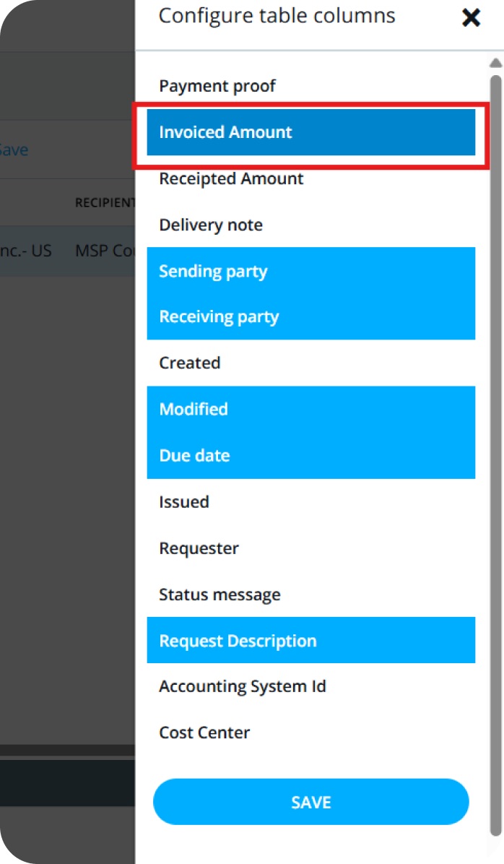Select the Delivery note column option
This screenshot has height=864, width=504.
point(211,225)
